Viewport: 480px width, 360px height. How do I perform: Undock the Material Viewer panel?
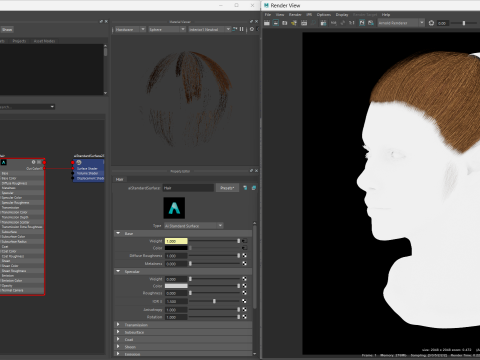(x=251, y=22)
